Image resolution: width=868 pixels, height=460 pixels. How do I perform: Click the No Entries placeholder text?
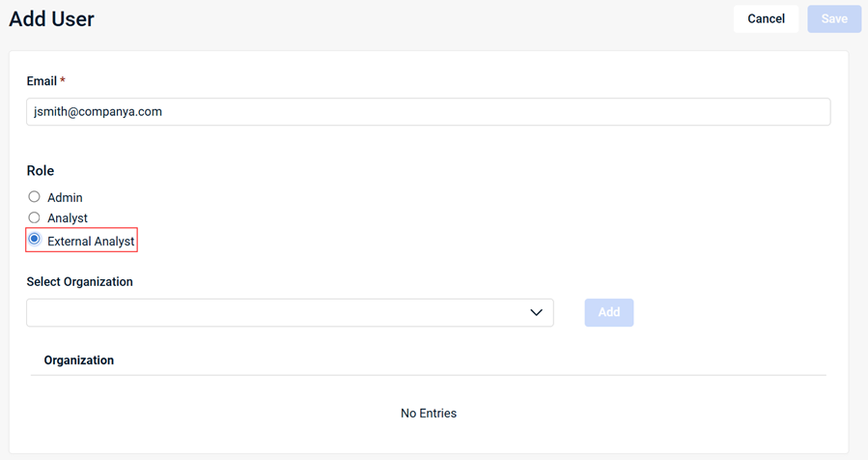(x=428, y=414)
